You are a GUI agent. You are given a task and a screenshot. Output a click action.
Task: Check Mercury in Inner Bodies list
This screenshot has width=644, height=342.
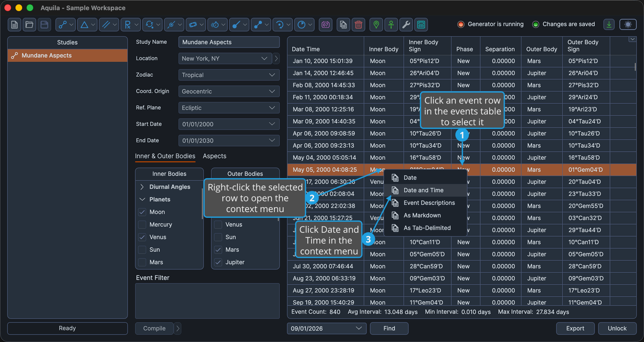tap(142, 225)
